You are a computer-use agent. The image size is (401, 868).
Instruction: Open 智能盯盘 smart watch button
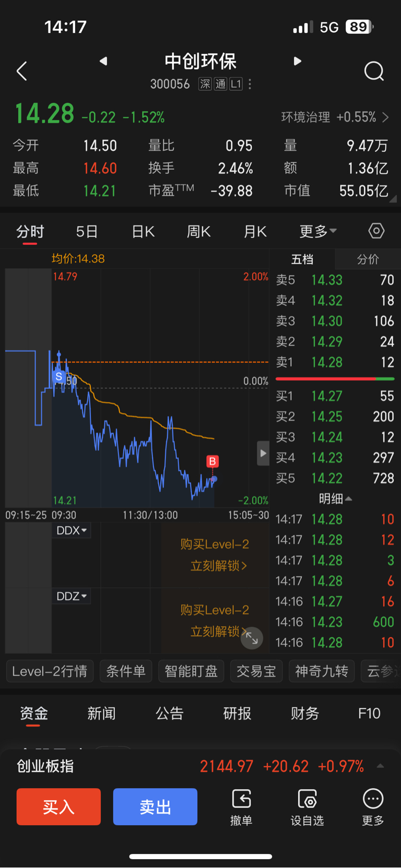pyautogui.click(x=191, y=671)
